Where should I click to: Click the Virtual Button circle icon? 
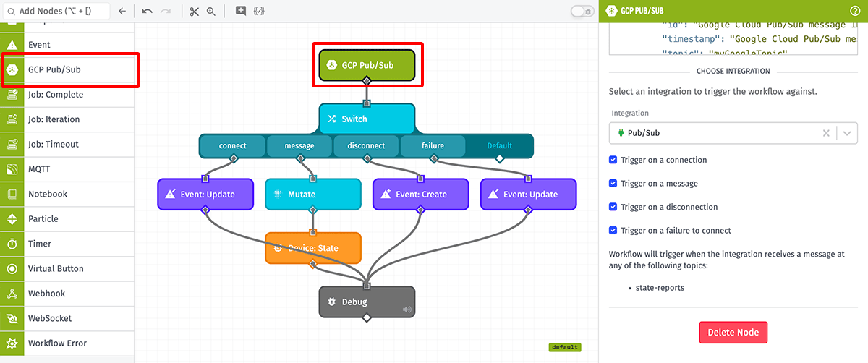point(12,268)
